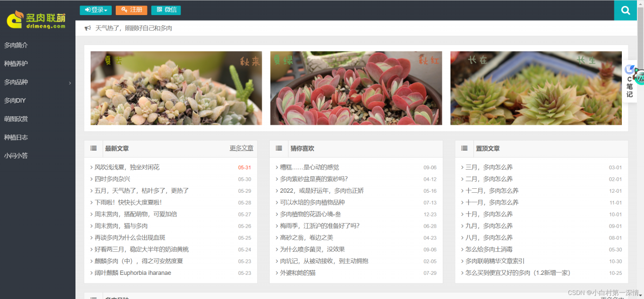Follow the 更多文章 link
The width and height of the screenshot is (644, 299).
(242, 148)
